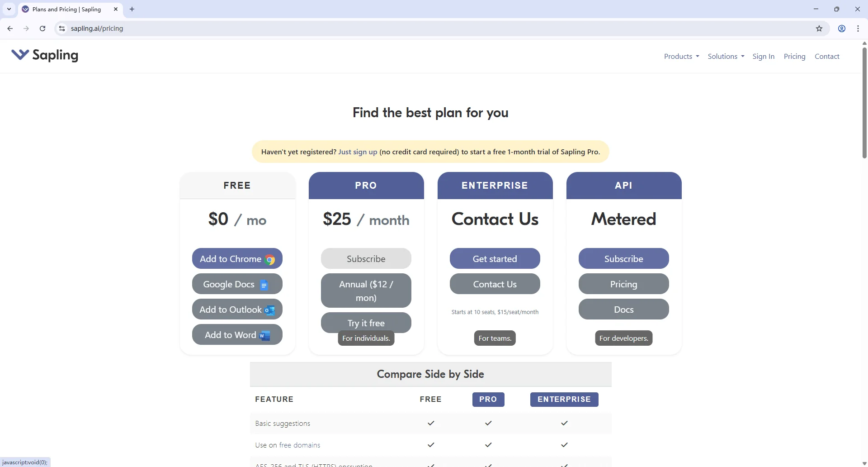Screen dimensions: 868x467
Task: Click the '$25 / month' price
Action: [x=366, y=219]
